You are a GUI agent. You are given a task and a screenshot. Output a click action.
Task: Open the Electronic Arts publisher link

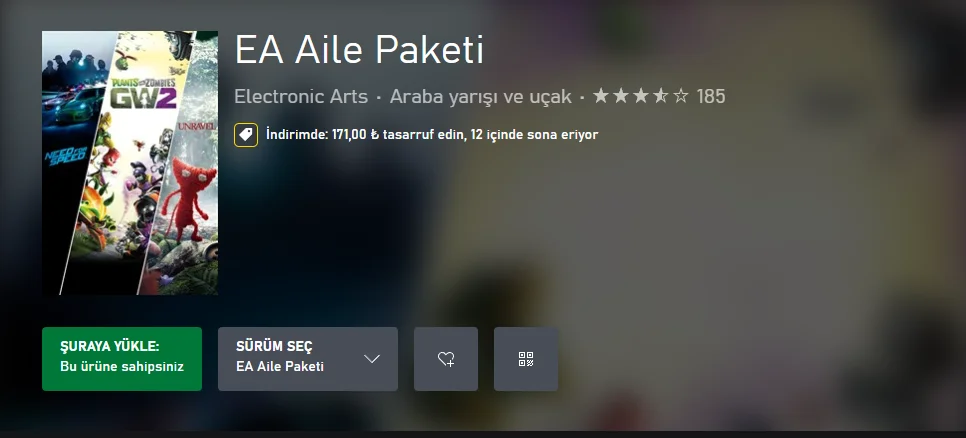(x=301, y=97)
